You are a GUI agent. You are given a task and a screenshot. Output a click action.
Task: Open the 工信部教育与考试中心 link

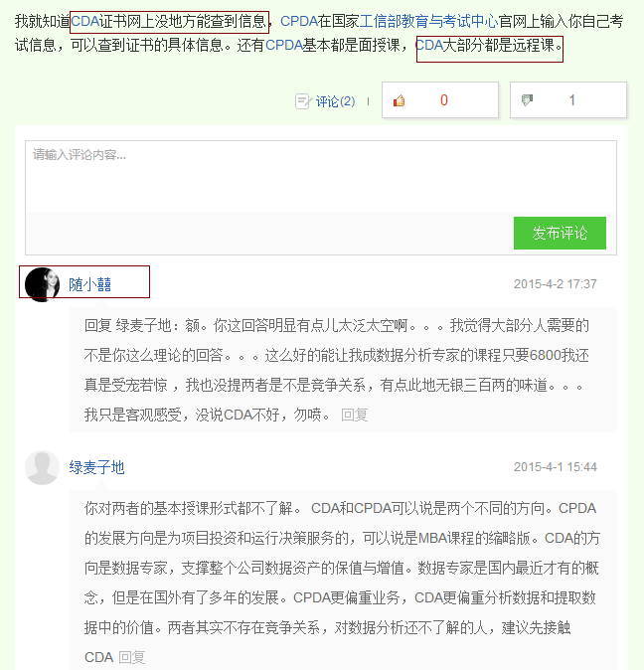tap(428, 21)
